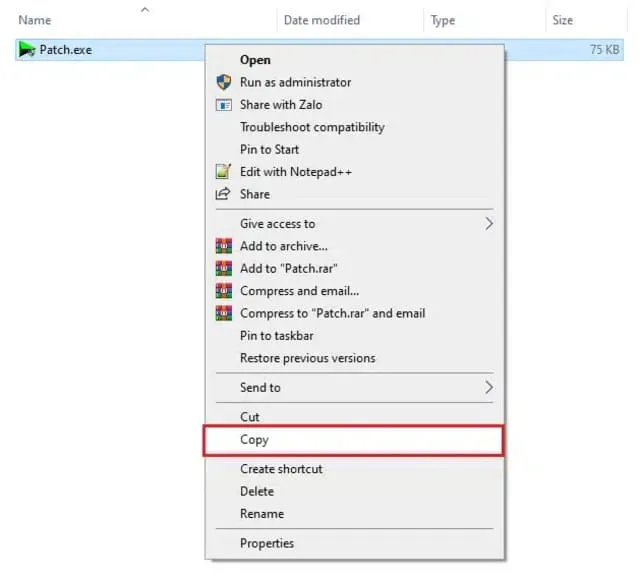Click the Patch.exe green file icon

pos(27,50)
